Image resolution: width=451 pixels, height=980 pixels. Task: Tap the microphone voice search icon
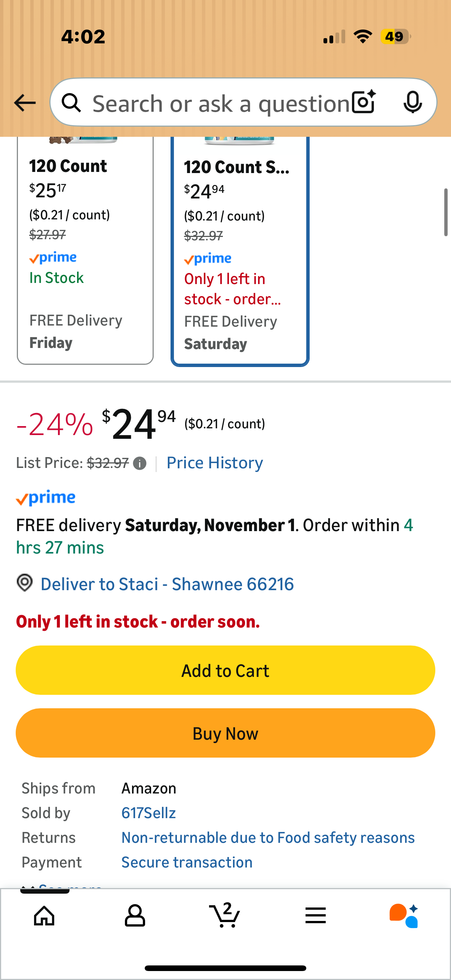412,102
